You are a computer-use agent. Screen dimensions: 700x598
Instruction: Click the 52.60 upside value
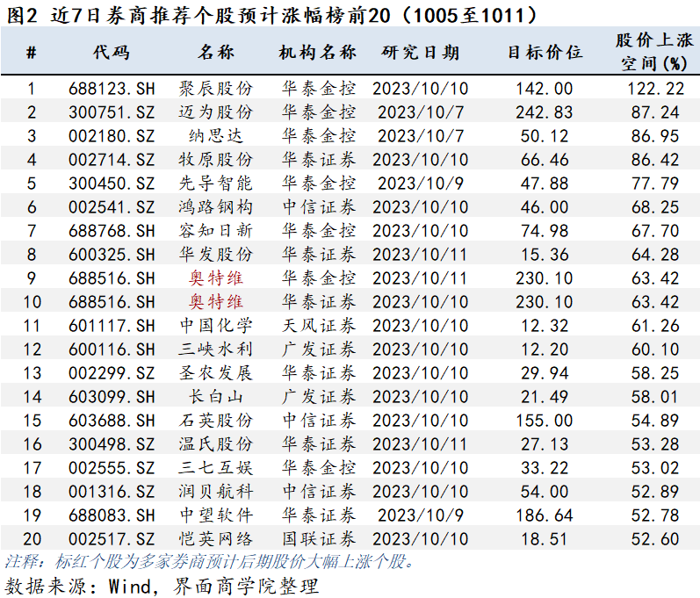pyautogui.click(x=655, y=538)
